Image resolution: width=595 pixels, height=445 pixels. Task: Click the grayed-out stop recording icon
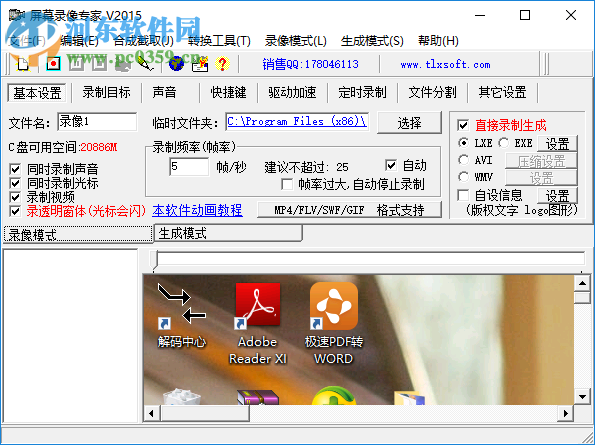(x=99, y=64)
